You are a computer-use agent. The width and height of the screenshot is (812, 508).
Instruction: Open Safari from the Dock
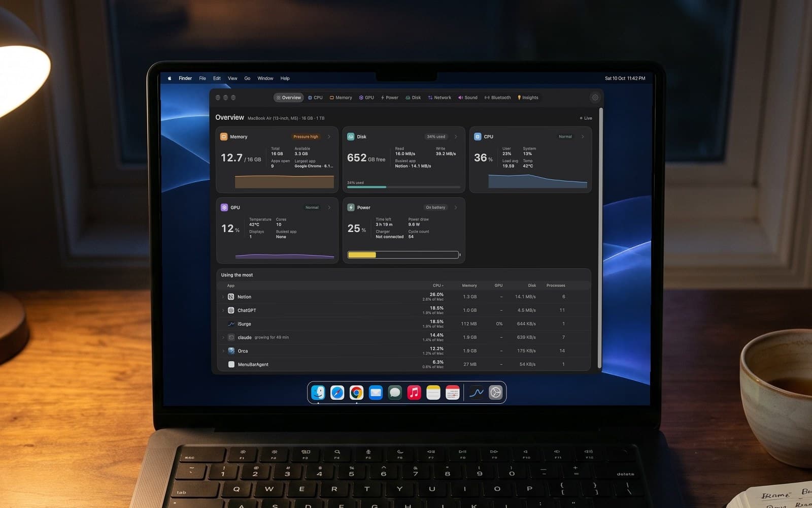337,392
